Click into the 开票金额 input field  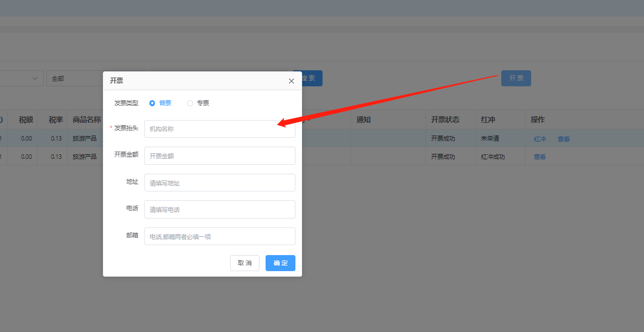(220, 156)
